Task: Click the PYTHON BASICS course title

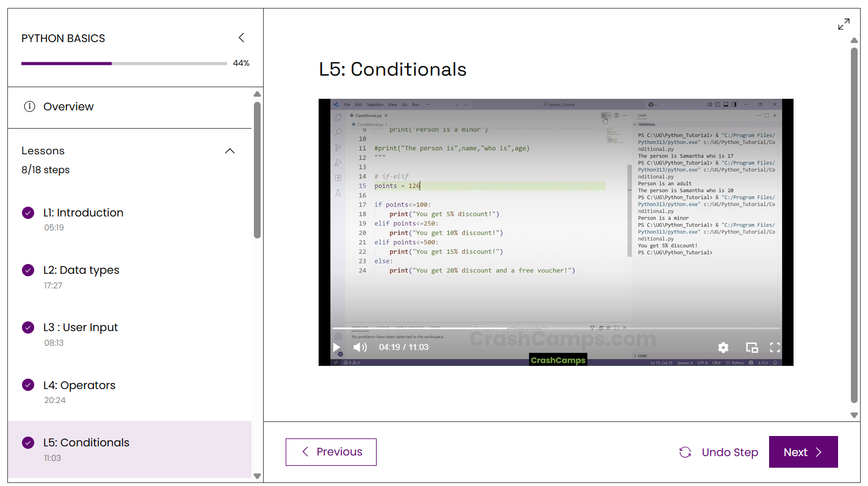Action: click(63, 38)
